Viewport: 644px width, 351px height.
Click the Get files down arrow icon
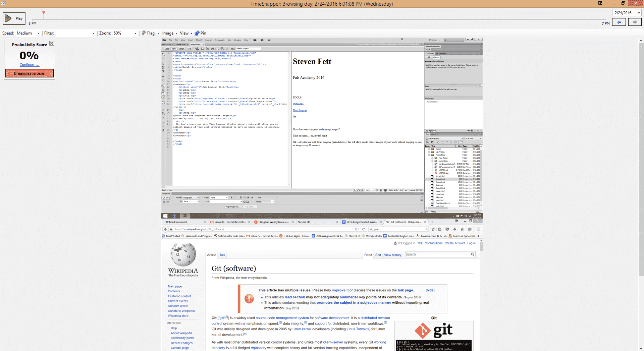click(438, 142)
